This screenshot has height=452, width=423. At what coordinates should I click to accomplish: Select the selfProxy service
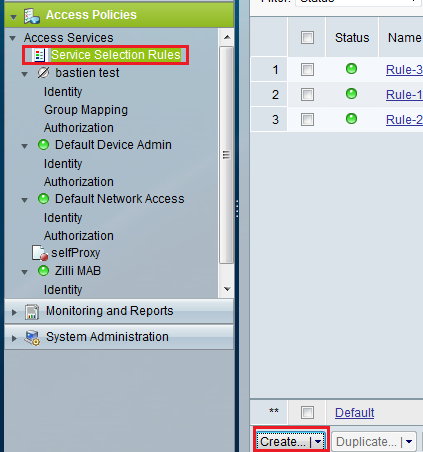(75, 253)
